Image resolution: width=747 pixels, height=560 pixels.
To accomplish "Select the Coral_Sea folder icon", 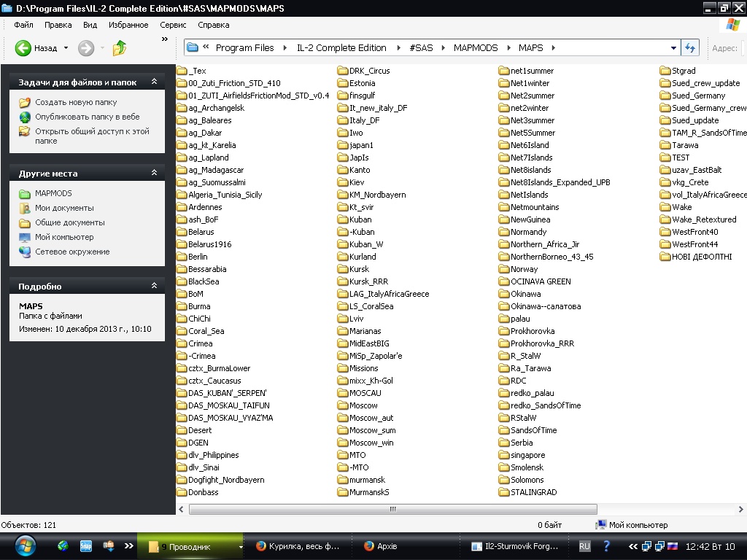I will [182, 331].
